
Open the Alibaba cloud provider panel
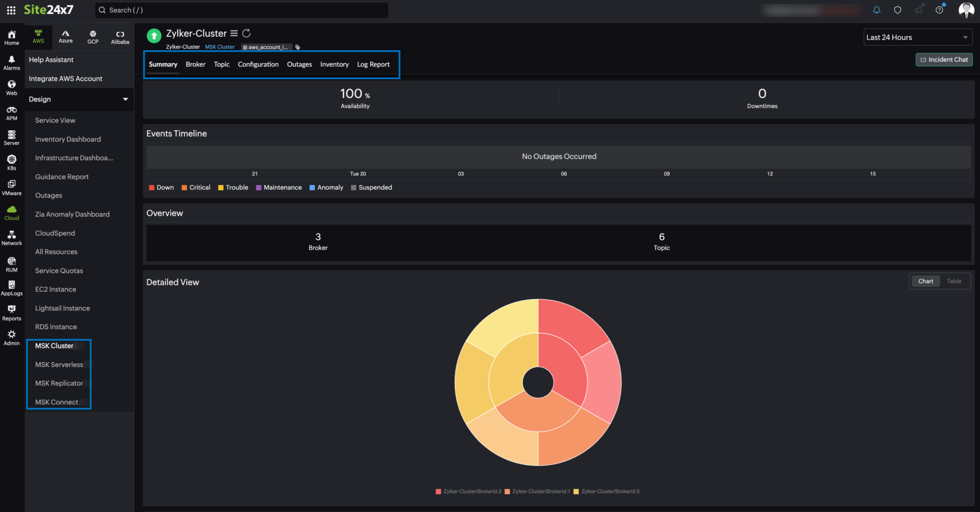(x=119, y=37)
